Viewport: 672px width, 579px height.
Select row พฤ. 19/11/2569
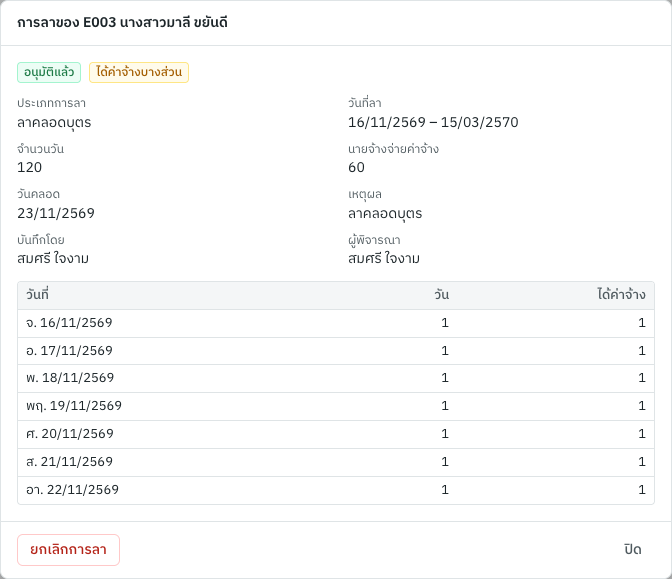click(336, 406)
